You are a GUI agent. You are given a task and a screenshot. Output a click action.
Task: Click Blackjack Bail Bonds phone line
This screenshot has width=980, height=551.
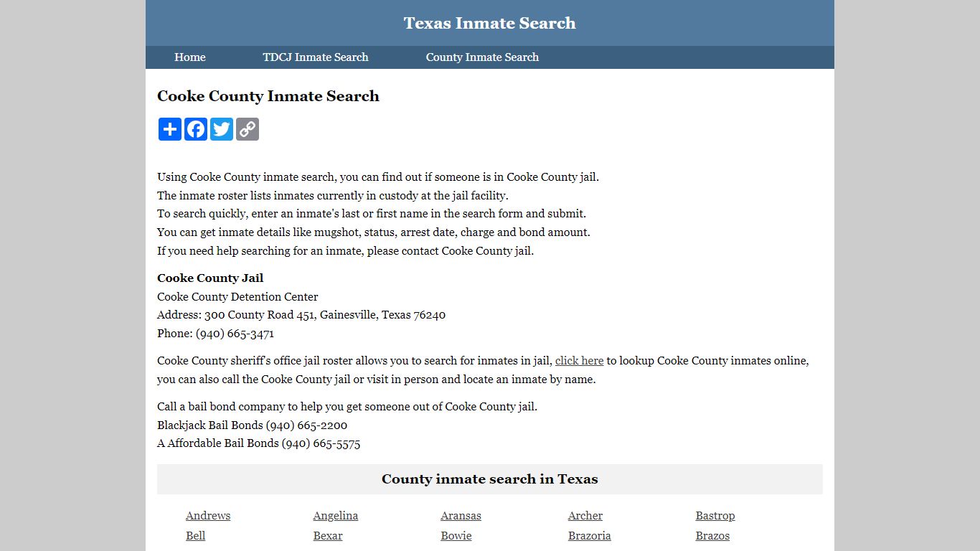(253, 425)
